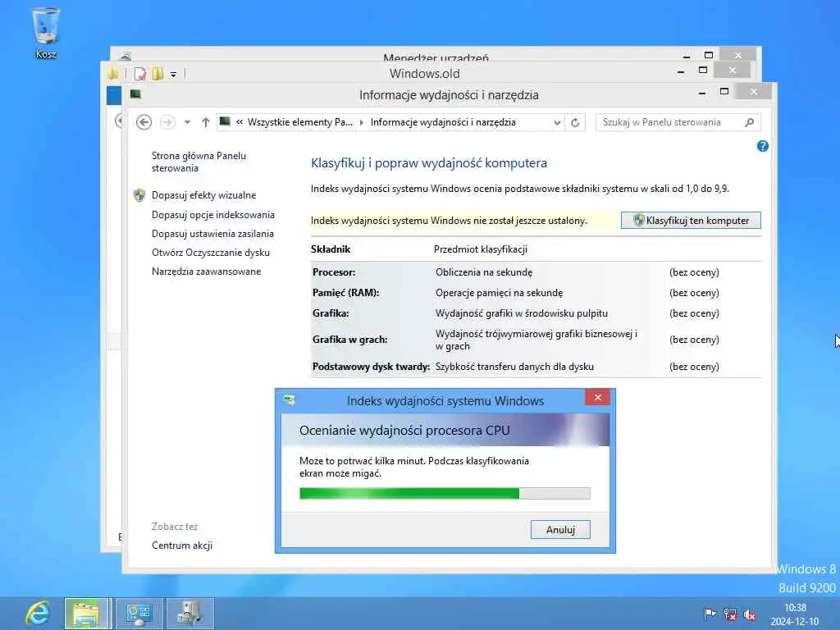Viewport: 840px width, 630px height.
Task: Open File Explorer from the taskbar
Action: (86, 614)
